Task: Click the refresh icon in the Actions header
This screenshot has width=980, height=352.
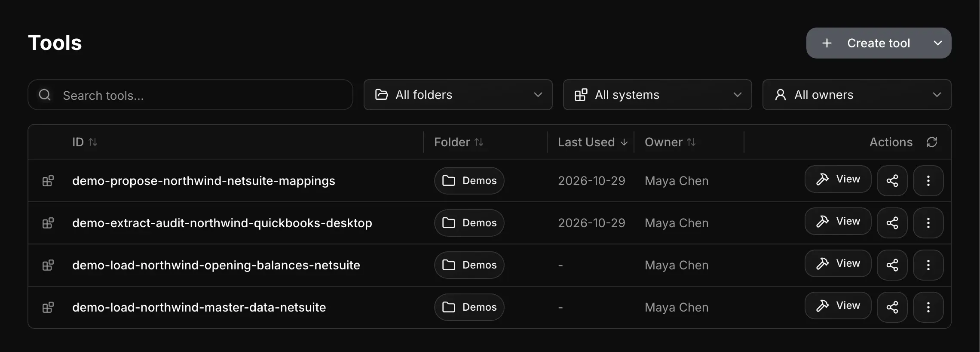Action: coord(932,142)
